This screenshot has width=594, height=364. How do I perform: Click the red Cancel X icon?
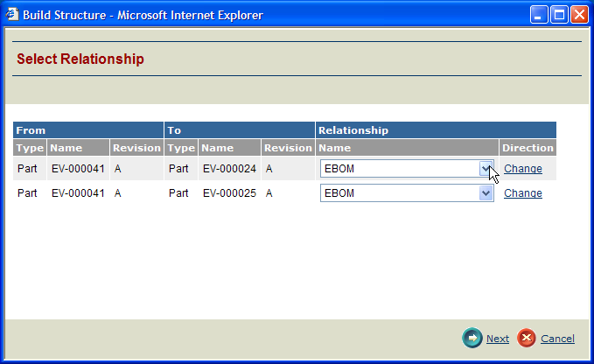pos(527,339)
